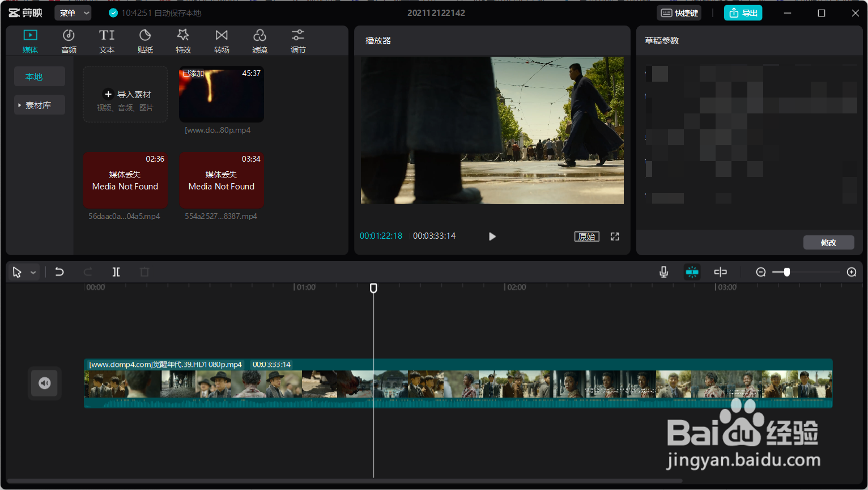
Task: Select the 本地 local media category
Action: tap(40, 77)
